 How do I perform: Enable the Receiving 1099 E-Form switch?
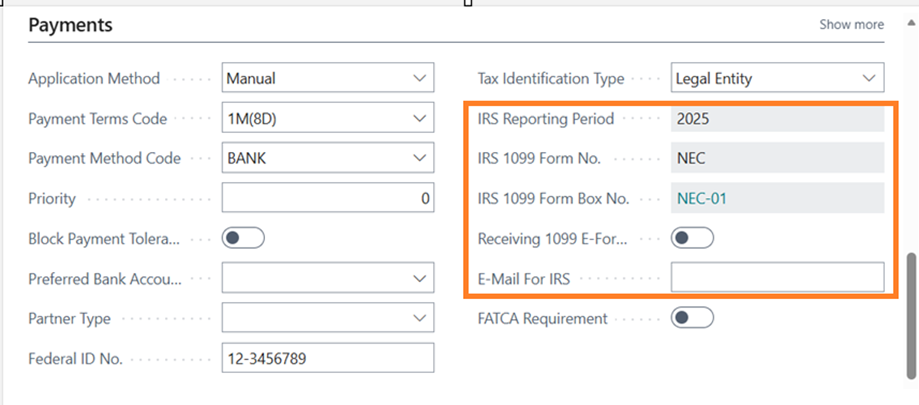point(692,238)
